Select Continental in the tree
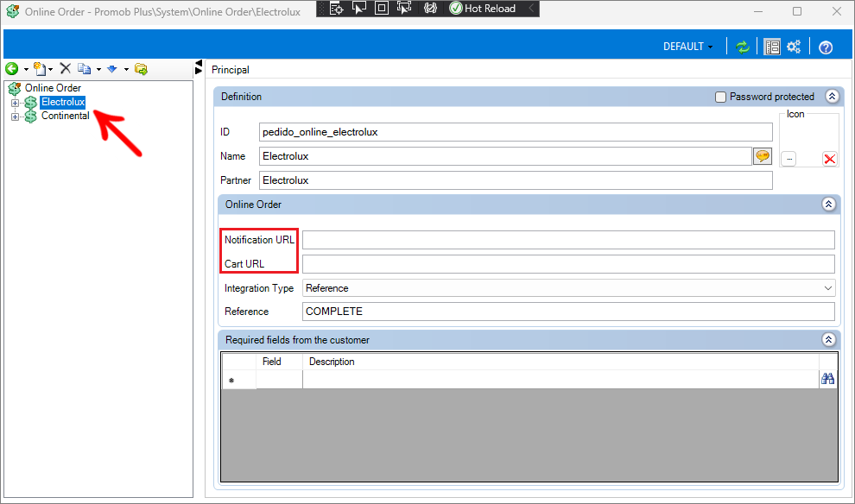Screen dimensions: 855x504 (66, 116)
